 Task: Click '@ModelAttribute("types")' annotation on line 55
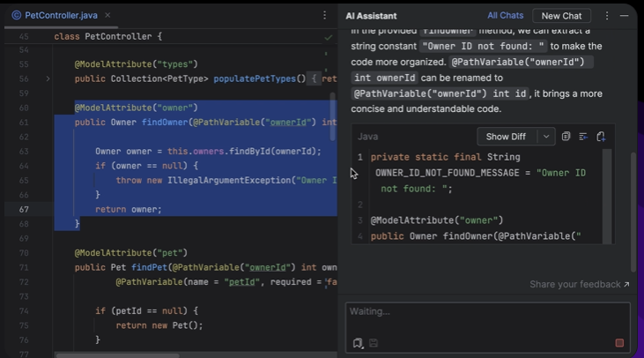pos(137,64)
